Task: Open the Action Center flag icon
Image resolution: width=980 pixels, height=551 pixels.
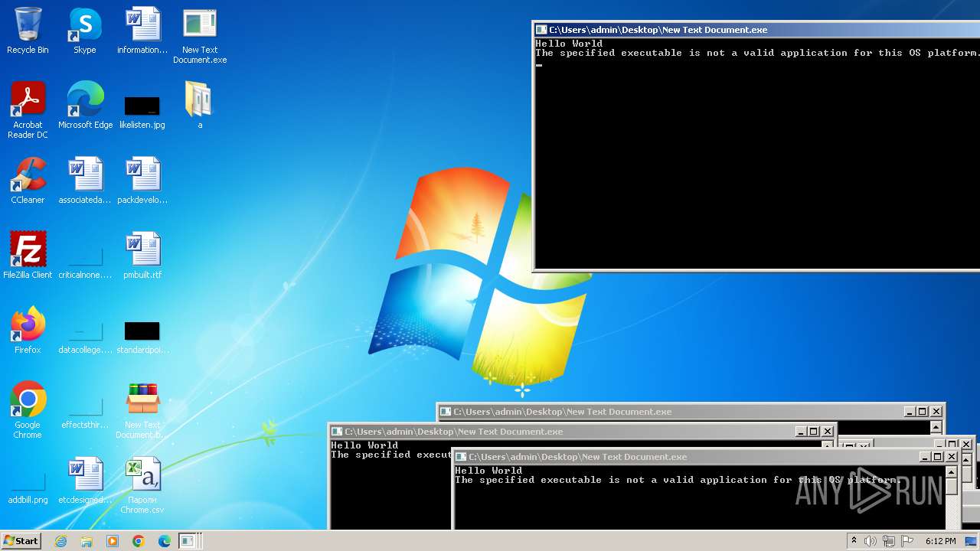Action: coord(907,541)
